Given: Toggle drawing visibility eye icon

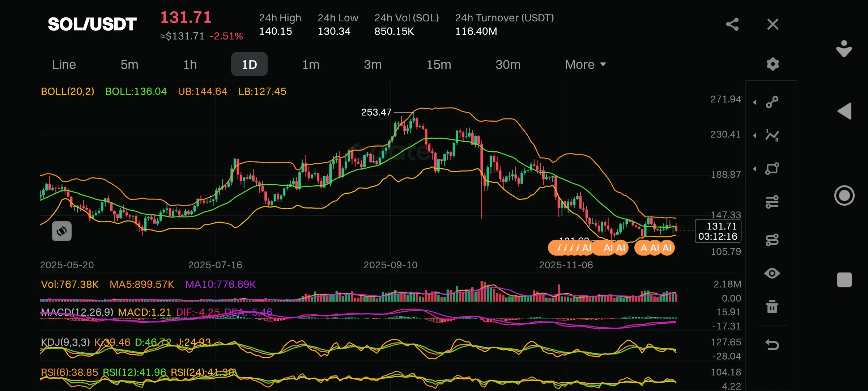Looking at the screenshot, I should tap(772, 273).
